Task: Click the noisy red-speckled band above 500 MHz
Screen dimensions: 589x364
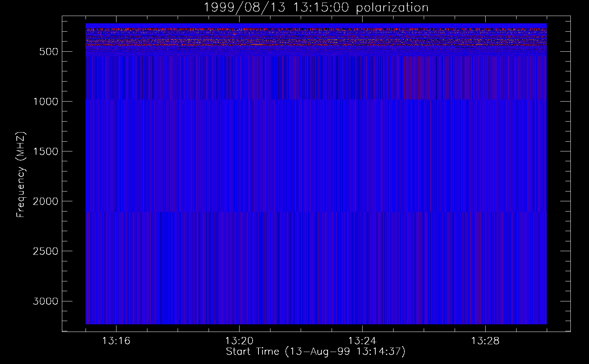Action: [x=316, y=41]
